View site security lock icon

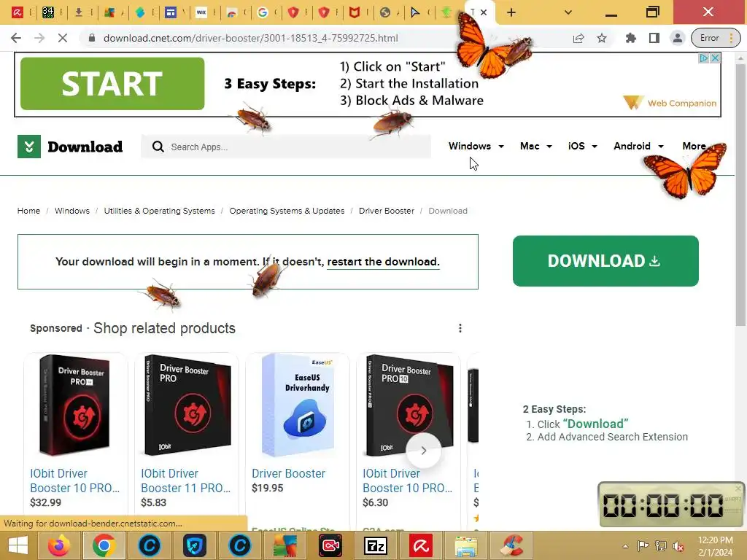click(92, 38)
